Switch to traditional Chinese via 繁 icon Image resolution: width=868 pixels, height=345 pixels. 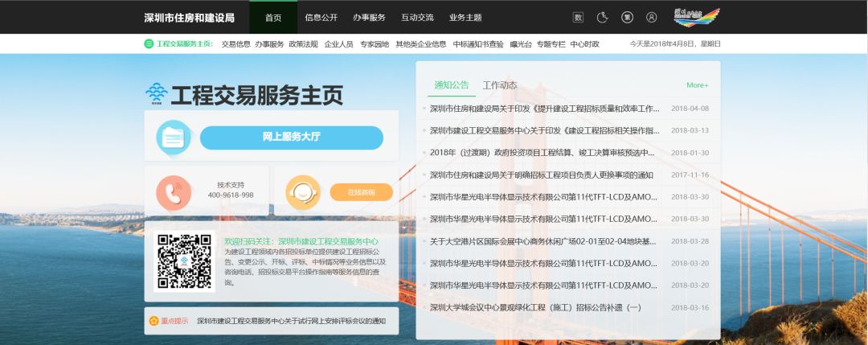[x=627, y=17]
